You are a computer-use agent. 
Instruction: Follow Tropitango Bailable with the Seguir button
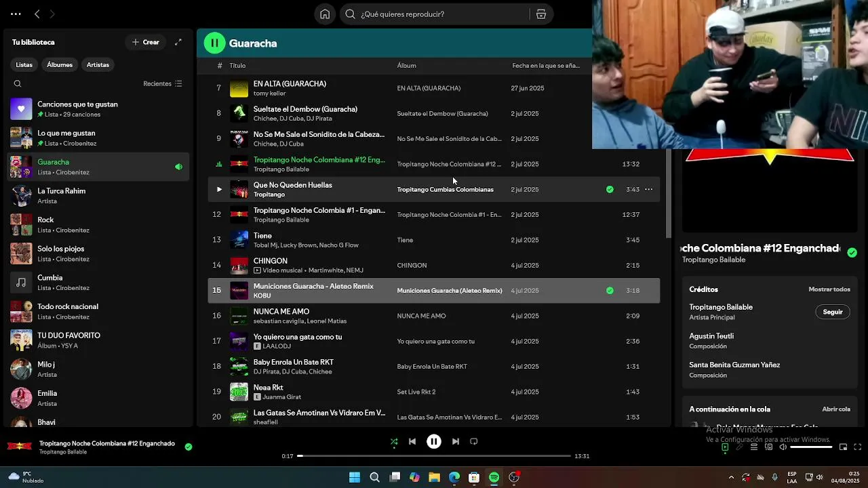(x=832, y=312)
